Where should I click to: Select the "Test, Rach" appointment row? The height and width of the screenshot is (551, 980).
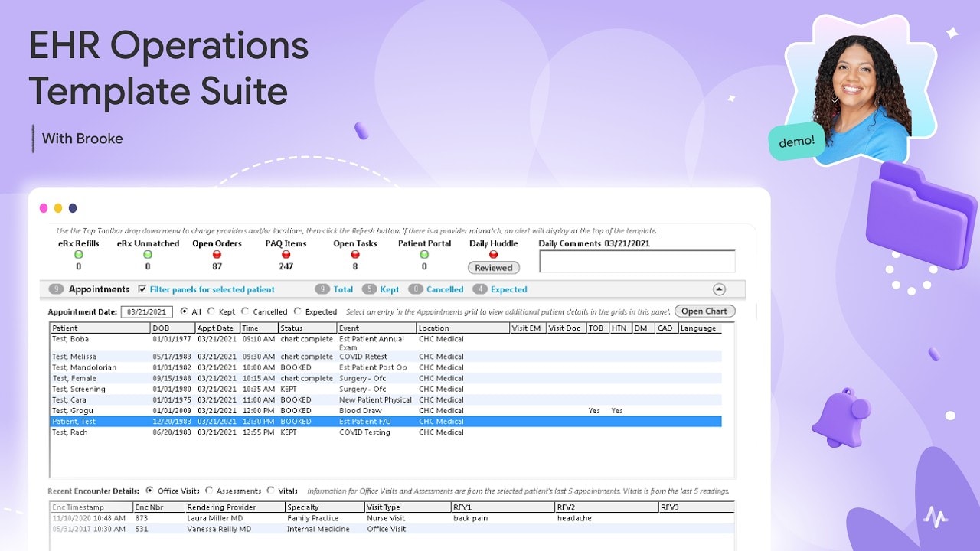pos(386,432)
